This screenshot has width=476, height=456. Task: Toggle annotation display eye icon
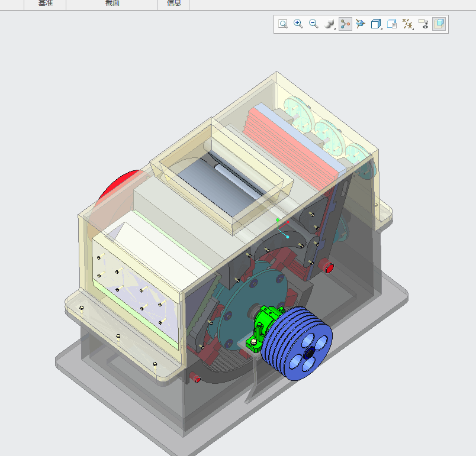click(x=423, y=24)
